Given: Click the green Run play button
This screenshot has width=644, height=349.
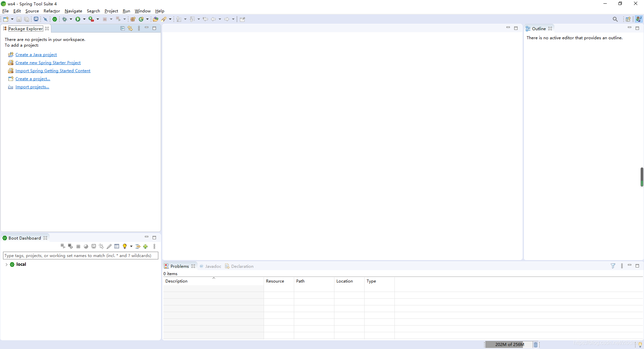Looking at the screenshot, I should tap(78, 19).
